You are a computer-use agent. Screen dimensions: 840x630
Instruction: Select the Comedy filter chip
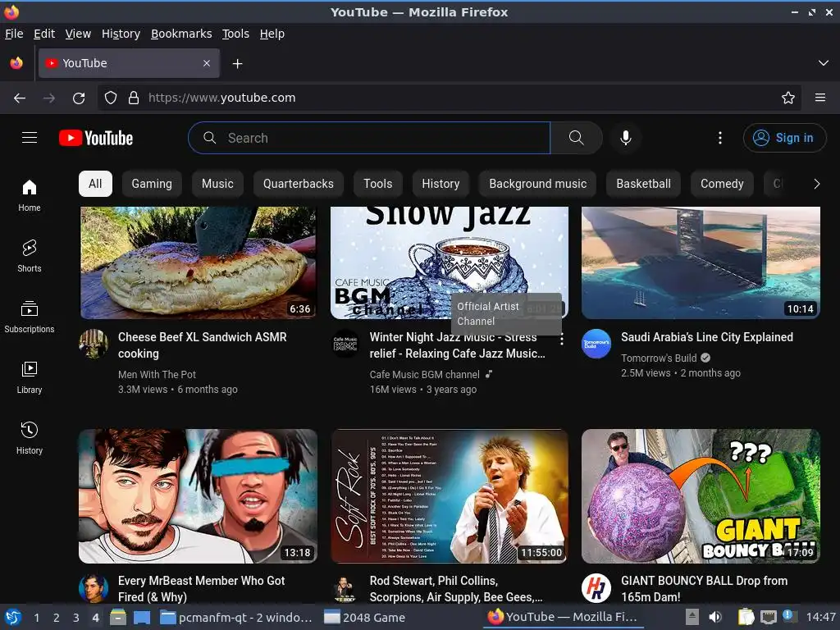coord(722,184)
